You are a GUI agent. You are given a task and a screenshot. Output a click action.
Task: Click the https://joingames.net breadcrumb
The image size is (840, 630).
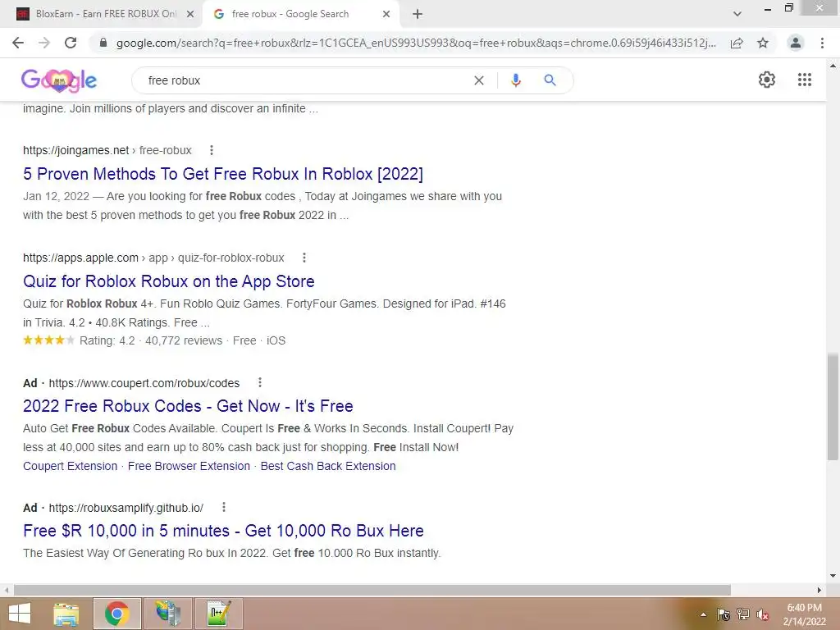pos(76,151)
